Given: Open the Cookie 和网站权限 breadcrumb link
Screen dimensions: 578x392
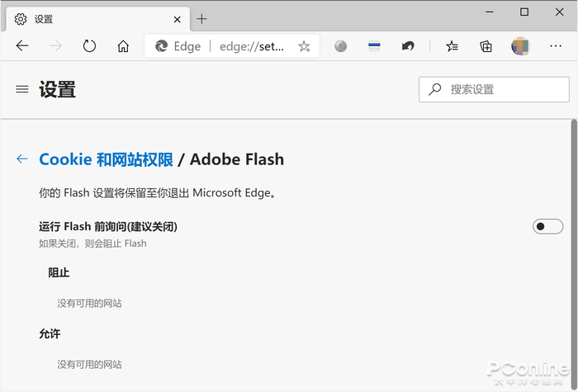Looking at the screenshot, I should [x=106, y=159].
